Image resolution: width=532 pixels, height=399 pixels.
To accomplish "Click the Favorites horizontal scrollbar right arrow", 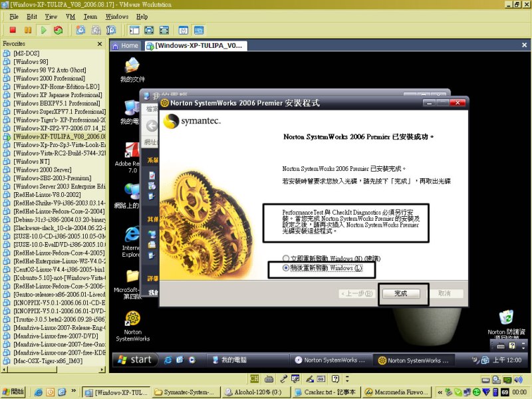I will click(x=102, y=369).
